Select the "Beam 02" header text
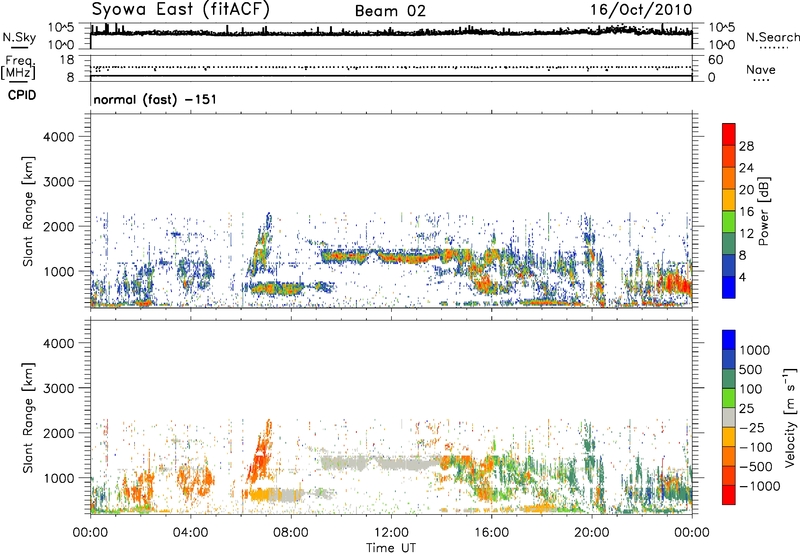800x554 pixels. [390, 11]
